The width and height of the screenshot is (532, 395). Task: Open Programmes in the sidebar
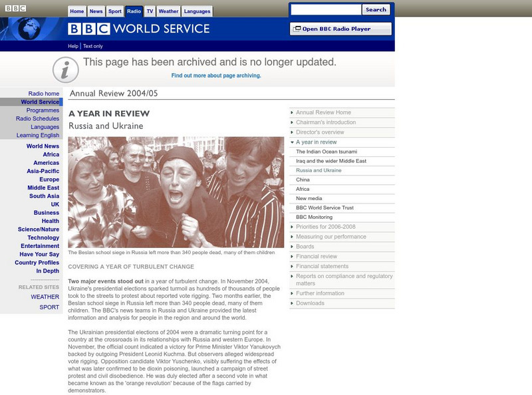tap(43, 110)
